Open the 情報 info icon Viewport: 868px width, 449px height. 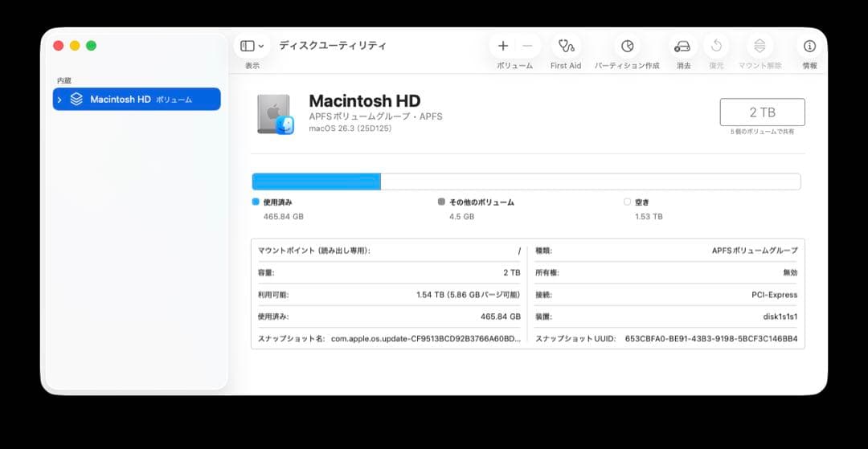point(809,46)
